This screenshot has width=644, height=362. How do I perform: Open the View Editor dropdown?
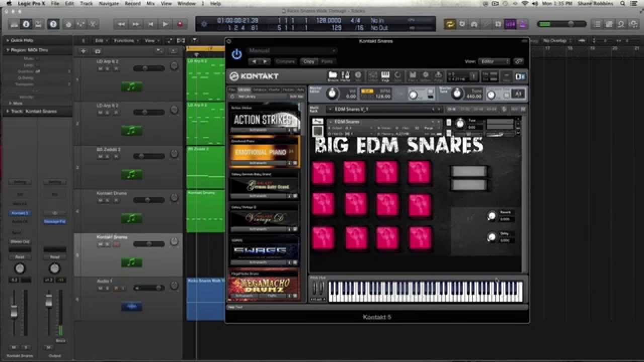(494, 61)
